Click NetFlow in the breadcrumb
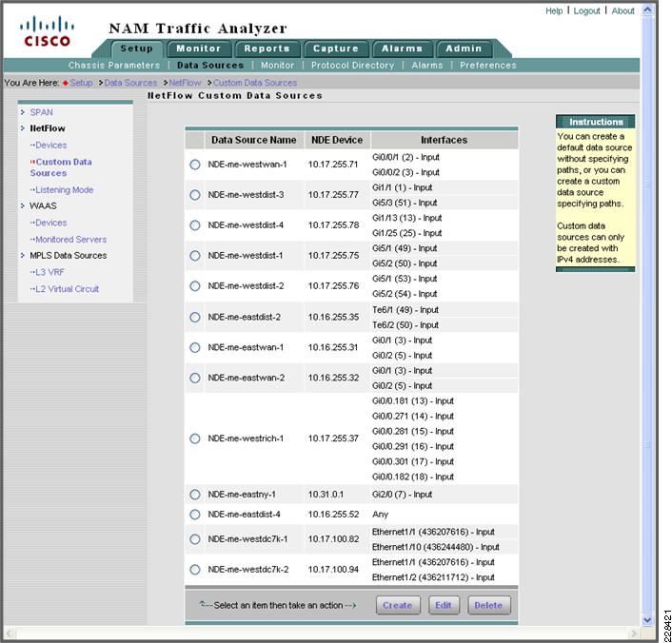 (x=186, y=83)
